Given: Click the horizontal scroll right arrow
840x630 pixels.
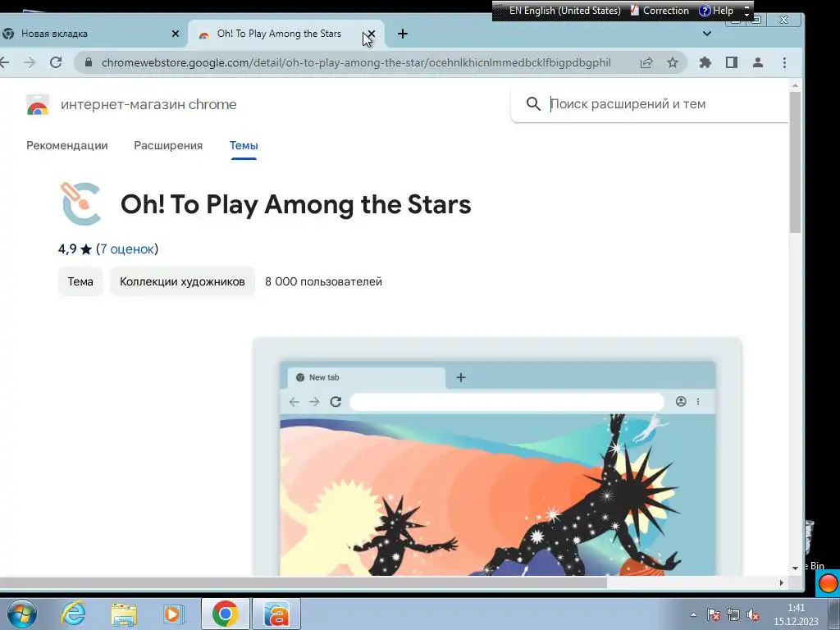Looking at the screenshot, I should (x=782, y=583).
